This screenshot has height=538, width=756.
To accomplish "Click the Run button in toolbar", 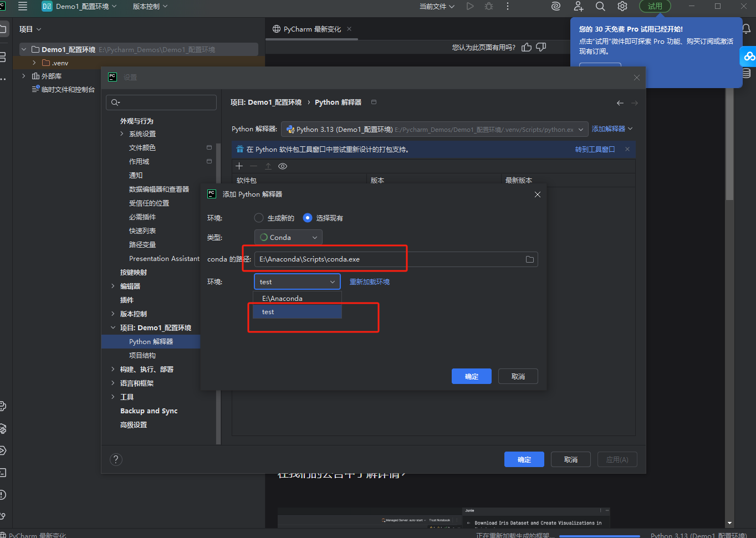I will coord(470,6).
